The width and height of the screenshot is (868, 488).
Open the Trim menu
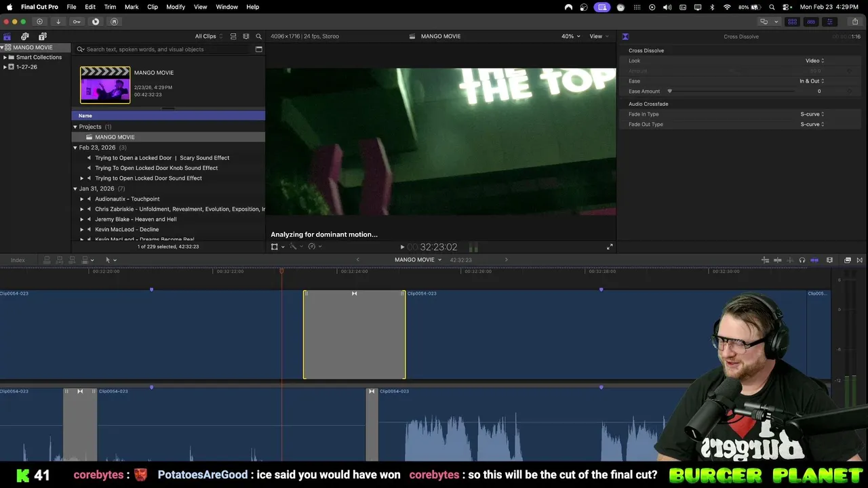[x=110, y=7]
